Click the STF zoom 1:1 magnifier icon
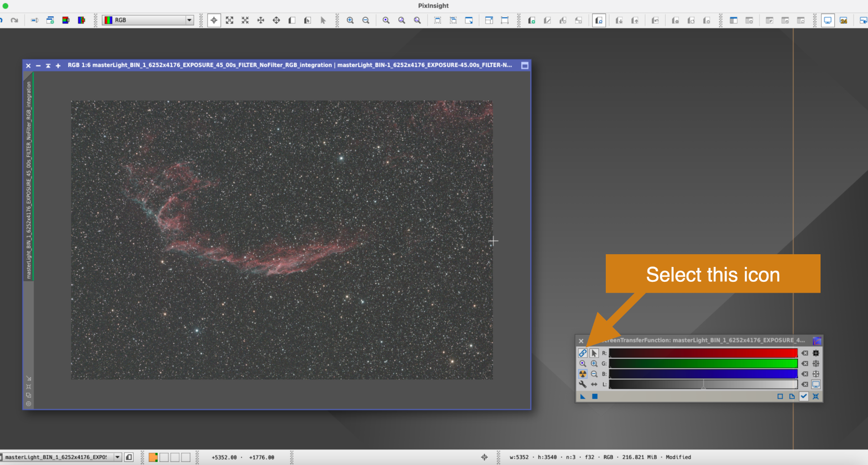The height and width of the screenshot is (465, 868). [583, 364]
